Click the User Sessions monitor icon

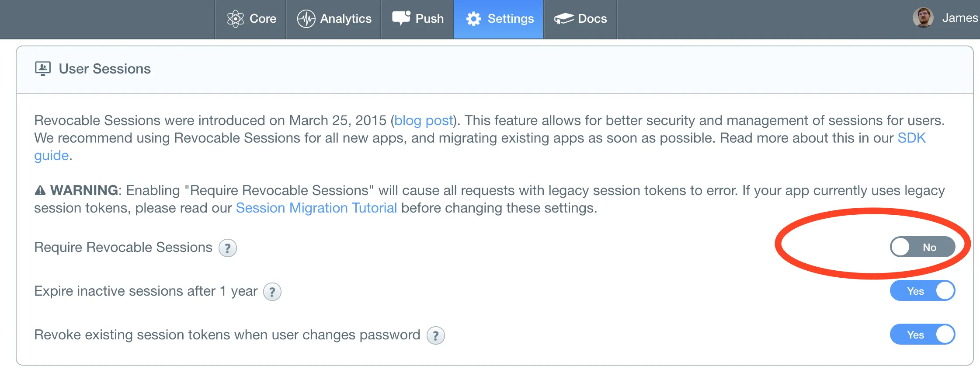click(43, 69)
